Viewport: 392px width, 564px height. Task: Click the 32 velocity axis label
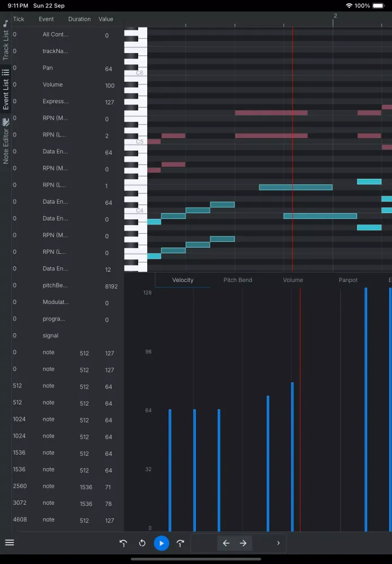click(148, 469)
